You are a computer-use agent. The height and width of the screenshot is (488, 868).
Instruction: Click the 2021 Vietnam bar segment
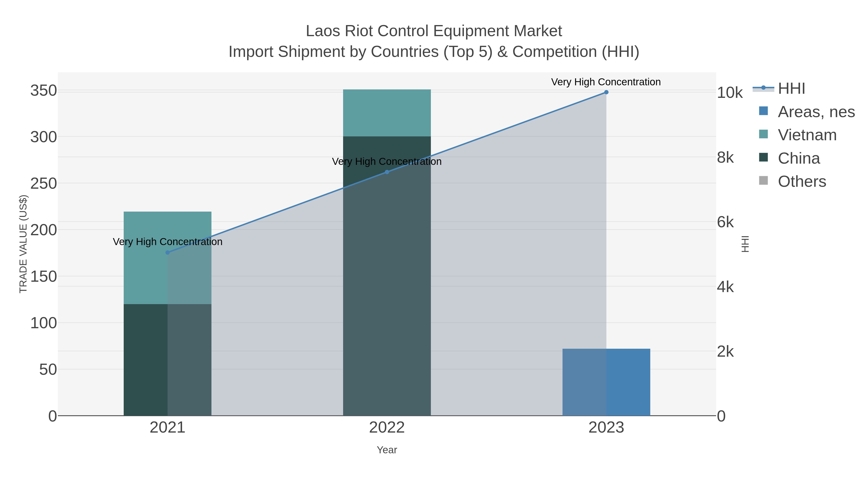tap(168, 258)
